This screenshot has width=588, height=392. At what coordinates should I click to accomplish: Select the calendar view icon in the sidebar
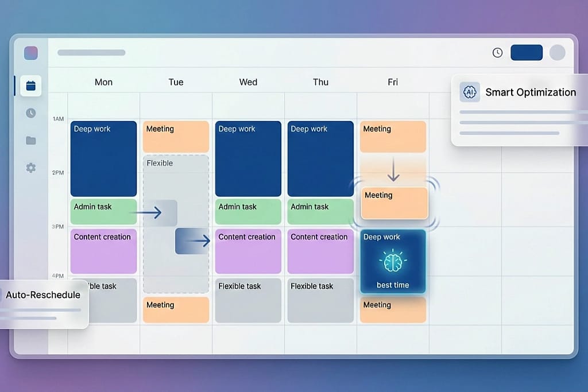30,86
